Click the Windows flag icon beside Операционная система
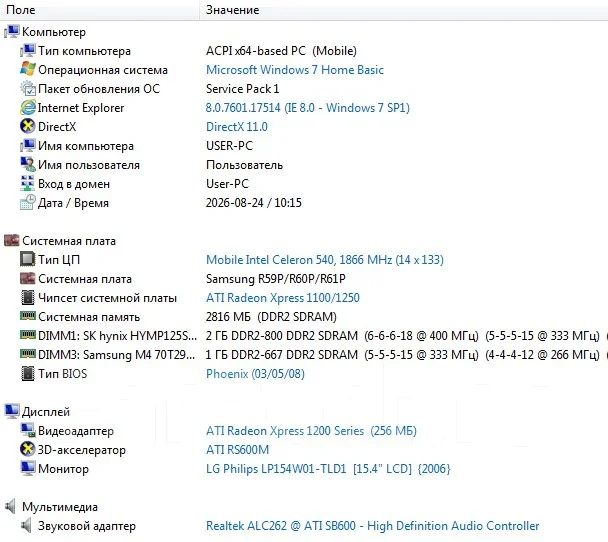The height and width of the screenshot is (542, 608). [x=28, y=69]
